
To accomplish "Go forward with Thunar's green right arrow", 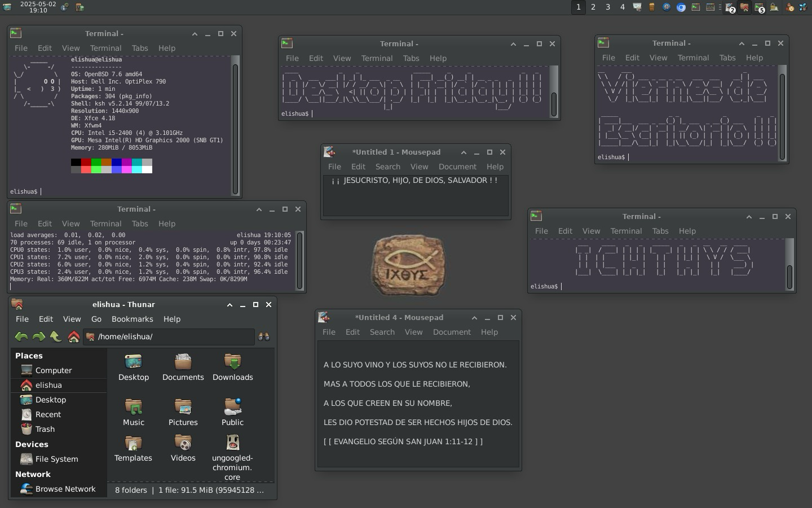I will tap(38, 336).
